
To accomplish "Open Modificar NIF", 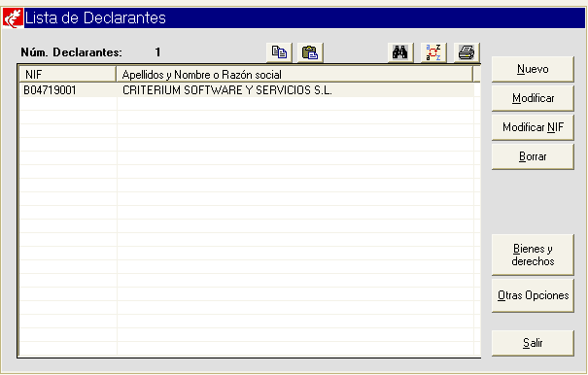I will tap(533, 127).
